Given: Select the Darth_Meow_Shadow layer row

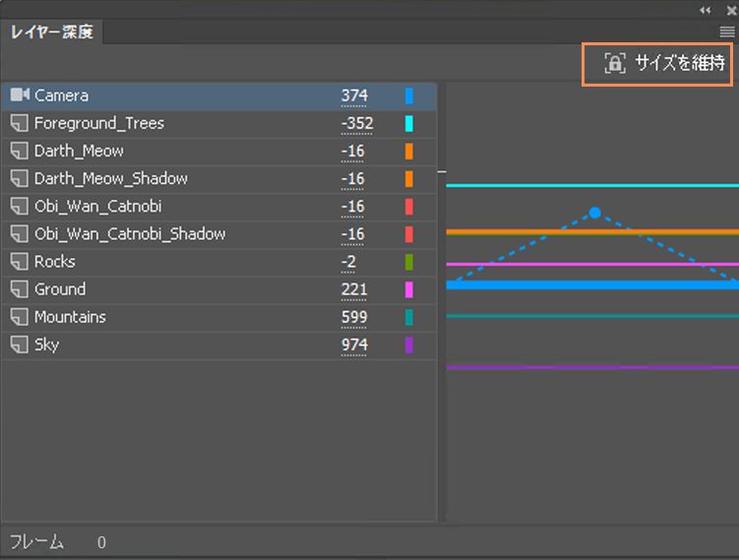Looking at the screenshot, I should [110, 178].
